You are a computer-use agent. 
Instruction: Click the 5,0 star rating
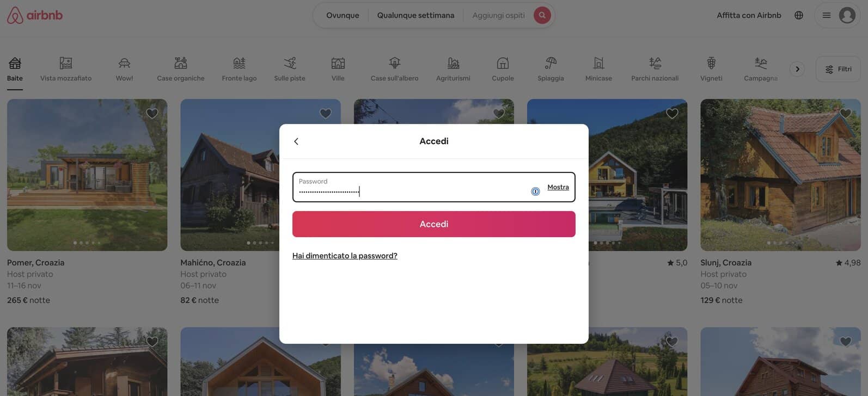pos(677,263)
